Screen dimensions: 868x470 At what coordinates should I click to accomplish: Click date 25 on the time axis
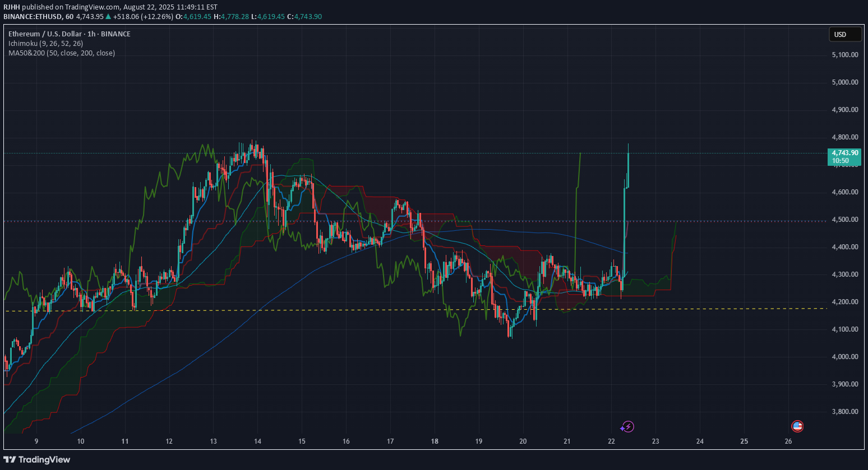[744, 441]
